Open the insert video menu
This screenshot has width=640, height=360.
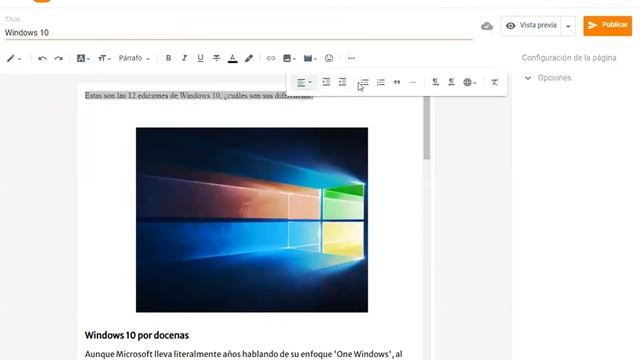click(310, 58)
